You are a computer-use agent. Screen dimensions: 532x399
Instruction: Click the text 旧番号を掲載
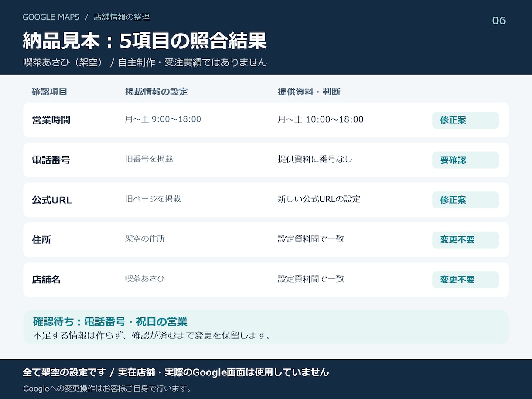click(x=149, y=159)
